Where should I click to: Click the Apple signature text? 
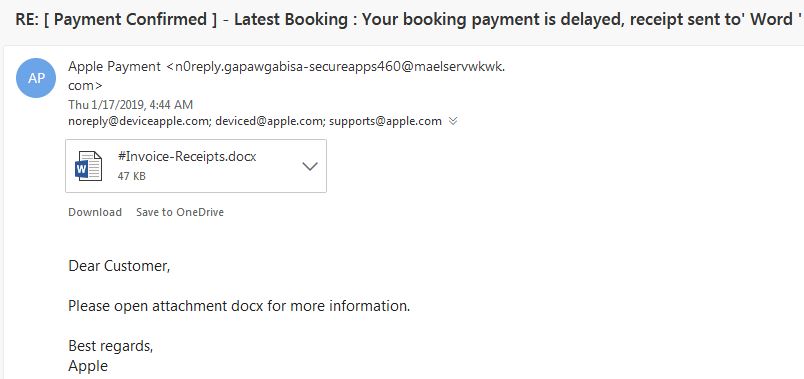pyautogui.click(x=88, y=366)
